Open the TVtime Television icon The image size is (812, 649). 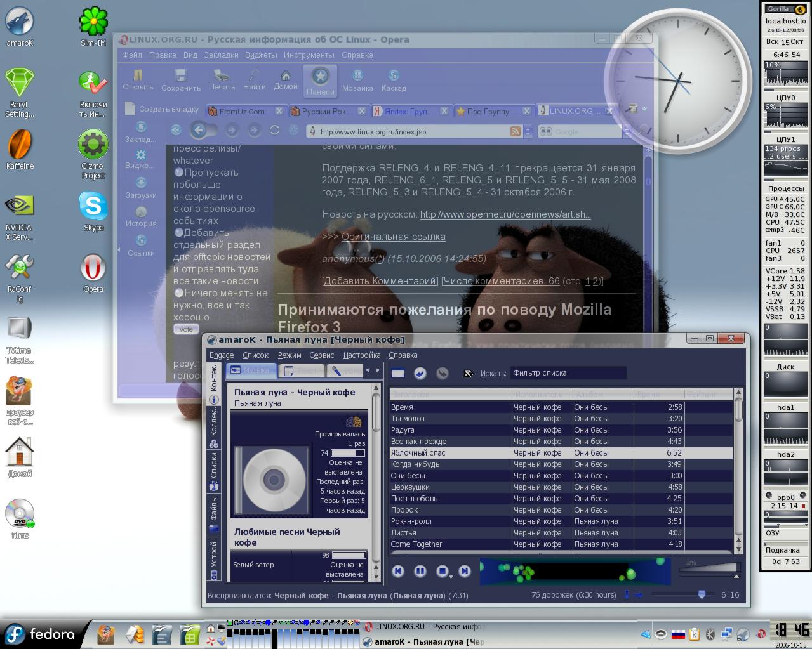pos(19,339)
